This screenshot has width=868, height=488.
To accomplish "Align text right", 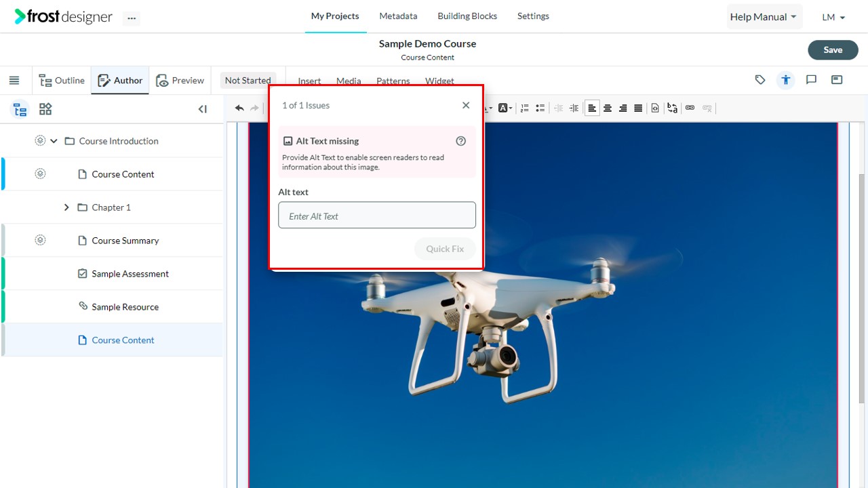I will pos(623,108).
